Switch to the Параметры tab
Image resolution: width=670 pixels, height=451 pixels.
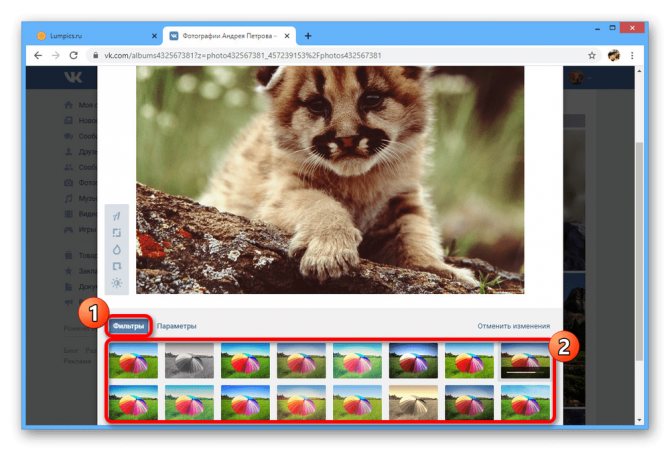coord(176,326)
